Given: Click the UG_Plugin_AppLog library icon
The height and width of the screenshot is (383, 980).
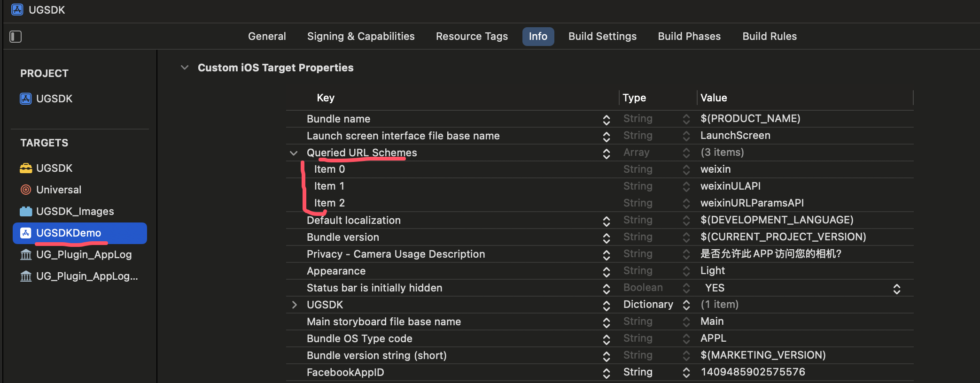Looking at the screenshot, I should tap(26, 254).
